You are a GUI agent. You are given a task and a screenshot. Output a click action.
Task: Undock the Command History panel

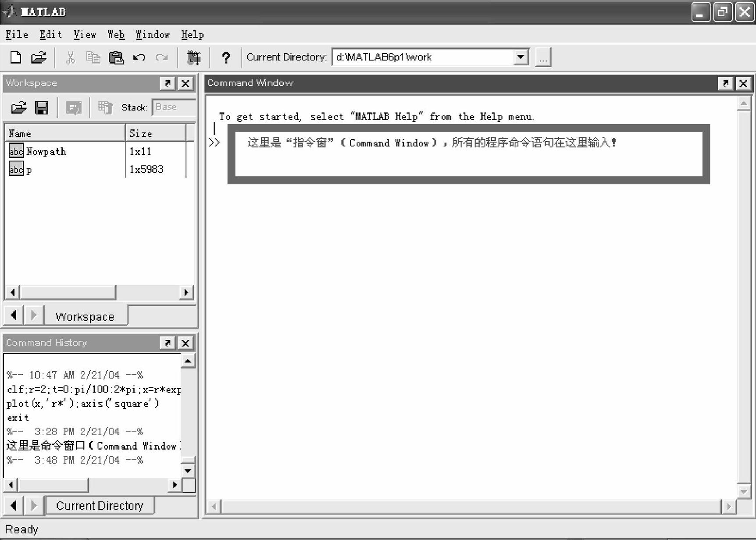tap(168, 343)
